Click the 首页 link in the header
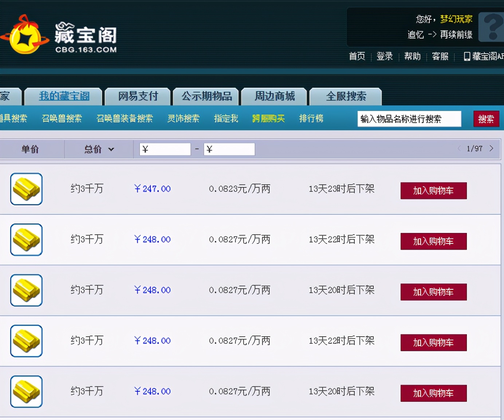 (x=357, y=56)
